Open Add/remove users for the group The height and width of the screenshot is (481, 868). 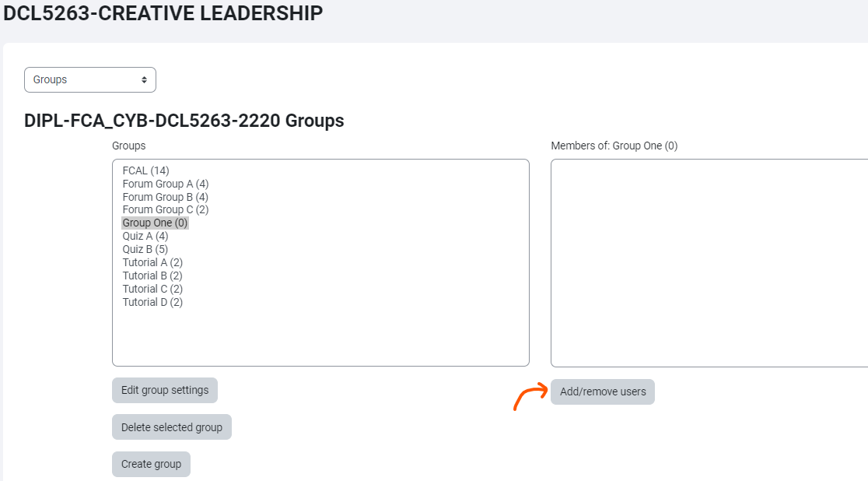(x=603, y=391)
